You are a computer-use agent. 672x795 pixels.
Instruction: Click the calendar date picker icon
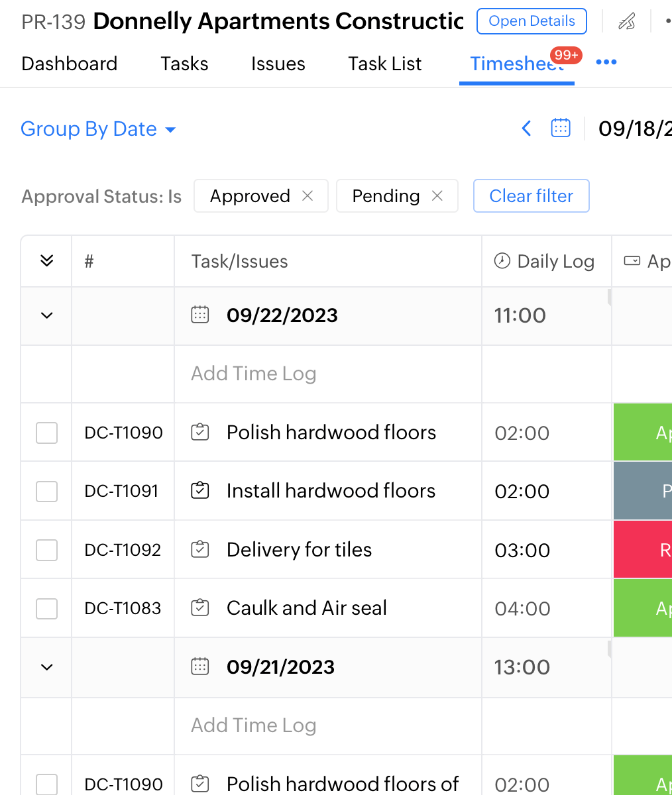click(x=561, y=128)
